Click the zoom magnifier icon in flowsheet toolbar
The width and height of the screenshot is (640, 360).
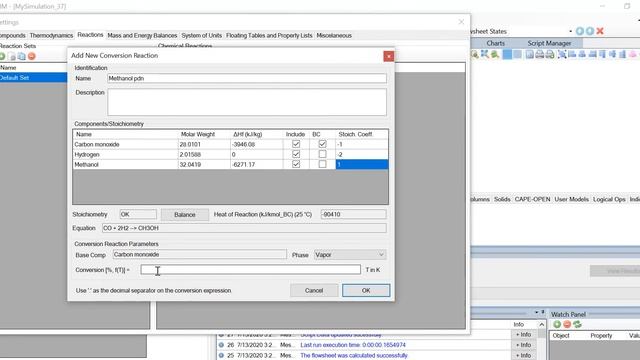(474, 54)
